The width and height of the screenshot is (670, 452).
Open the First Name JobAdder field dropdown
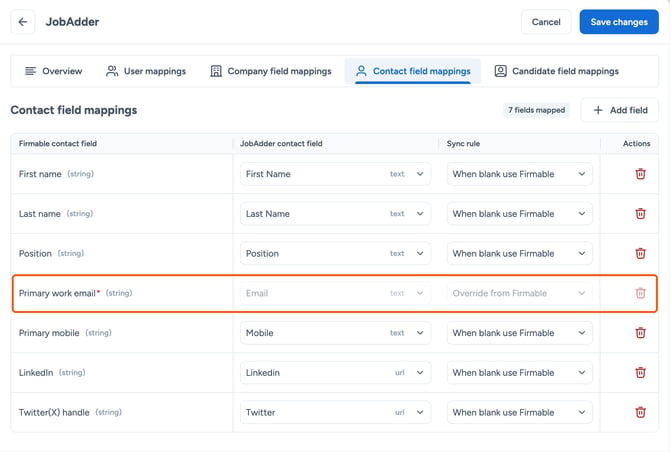click(335, 174)
